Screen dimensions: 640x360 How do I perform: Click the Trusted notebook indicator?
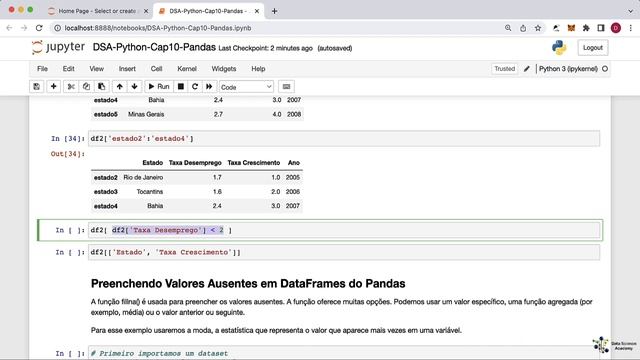coord(504,69)
